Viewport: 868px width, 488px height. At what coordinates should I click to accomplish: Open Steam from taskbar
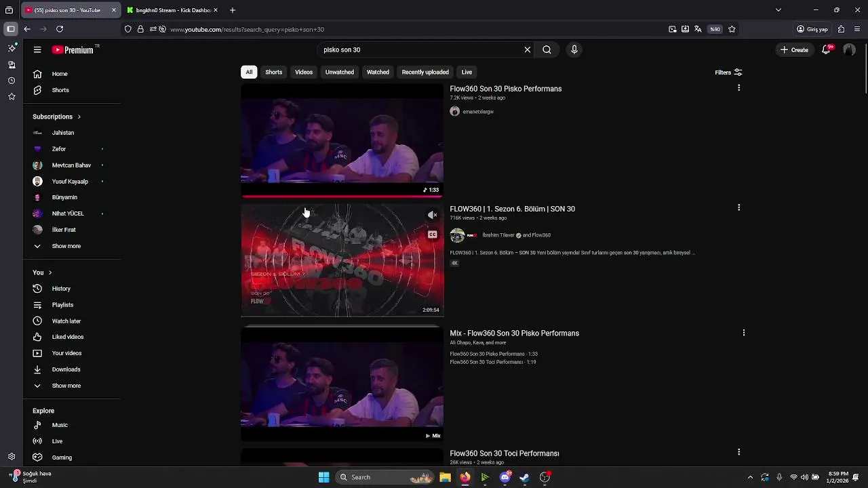524,477
